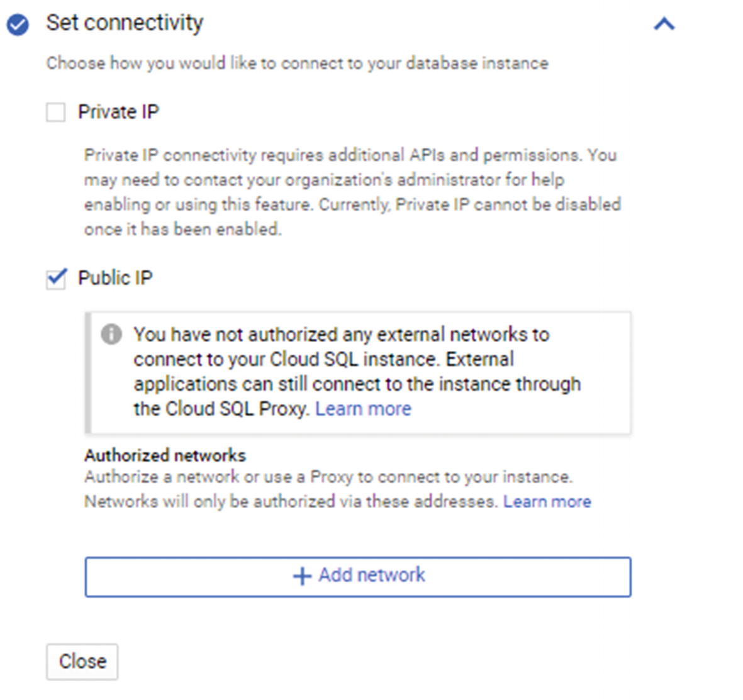
Task: Click the Set connectivity heading
Action: pyautogui.click(x=125, y=23)
